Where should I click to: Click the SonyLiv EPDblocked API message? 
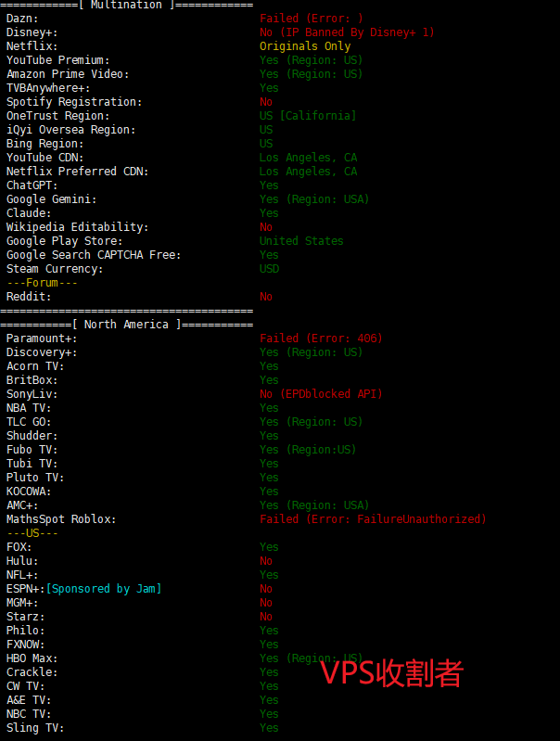[321, 394]
